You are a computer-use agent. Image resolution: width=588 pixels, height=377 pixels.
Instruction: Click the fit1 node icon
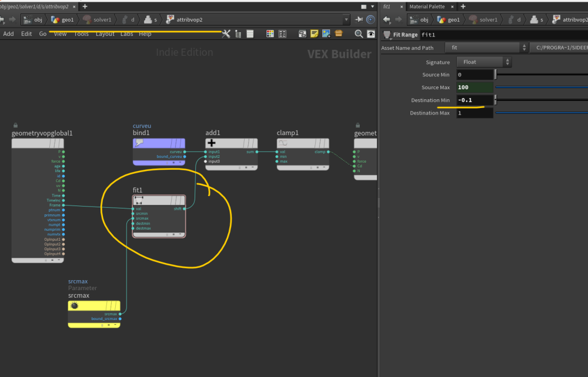(x=139, y=200)
